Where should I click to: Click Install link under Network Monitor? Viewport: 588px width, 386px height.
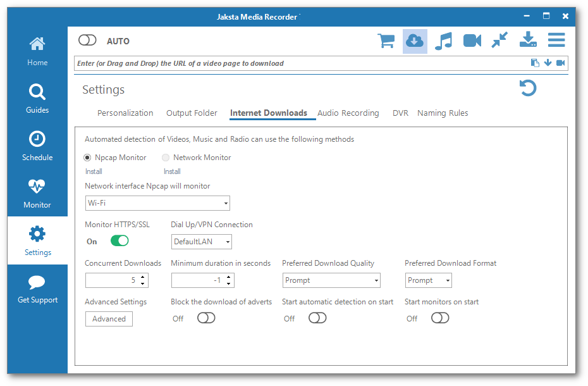click(x=172, y=171)
